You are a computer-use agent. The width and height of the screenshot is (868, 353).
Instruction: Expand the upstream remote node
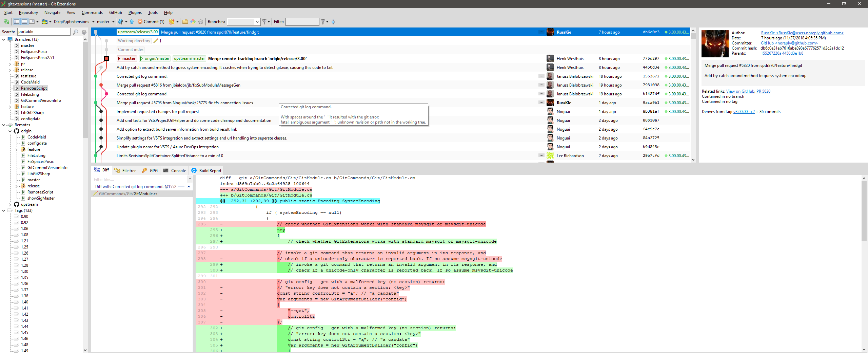10,204
